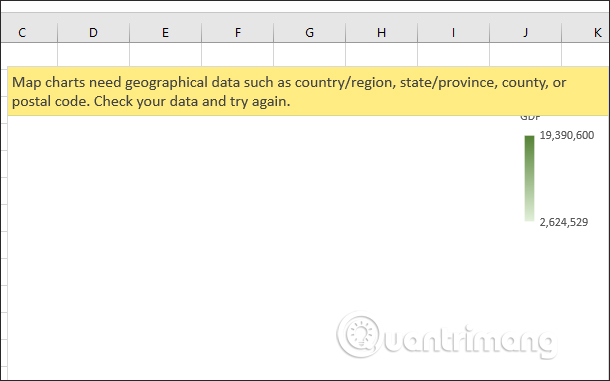Select column G header
610x381 pixels.
click(x=309, y=33)
